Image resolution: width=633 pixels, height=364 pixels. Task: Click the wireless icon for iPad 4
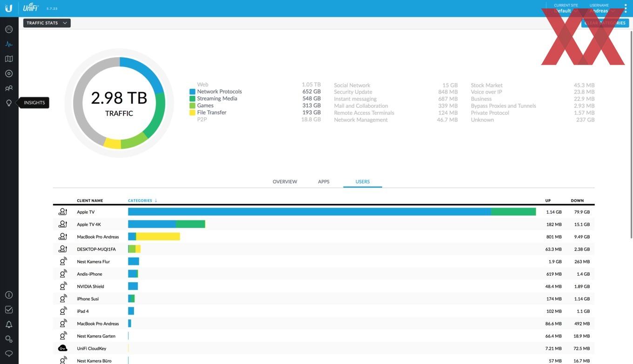(63, 311)
